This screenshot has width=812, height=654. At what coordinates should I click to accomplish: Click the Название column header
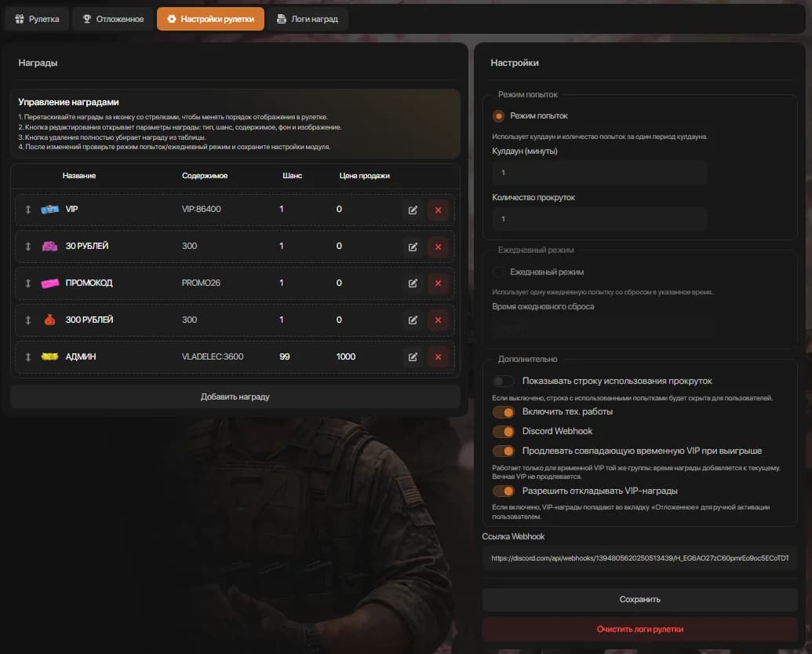[79, 176]
